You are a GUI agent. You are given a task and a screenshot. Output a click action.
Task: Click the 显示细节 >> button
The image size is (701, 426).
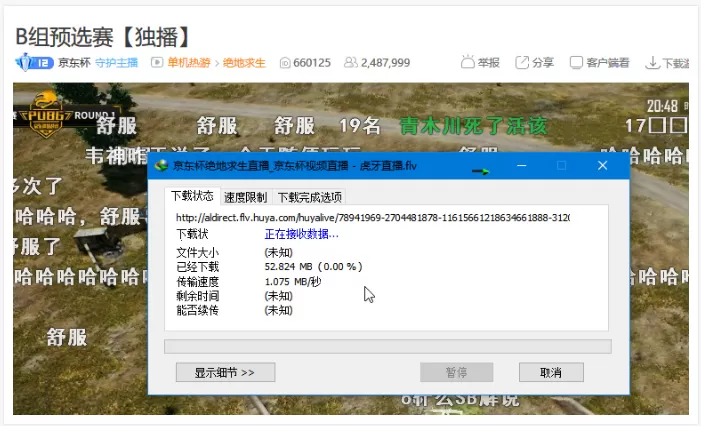click(x=225, y=372)
